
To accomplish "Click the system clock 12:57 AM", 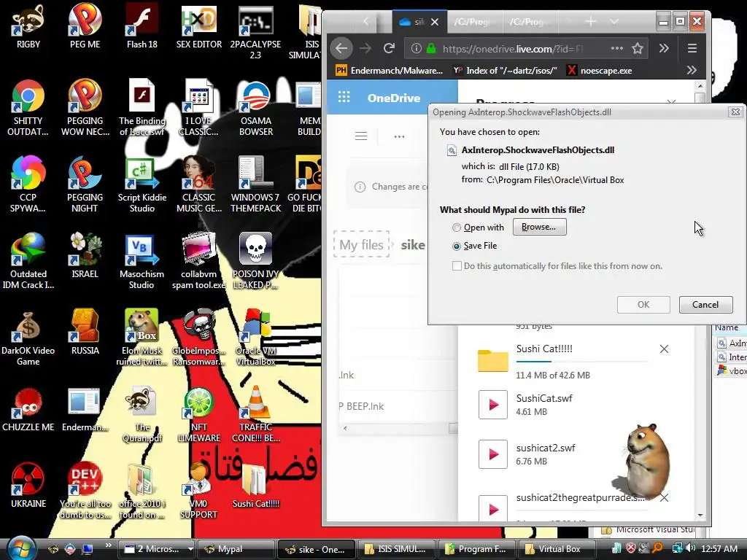I will point(719,548).
